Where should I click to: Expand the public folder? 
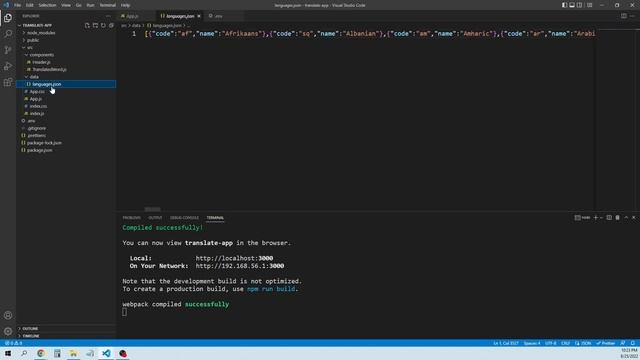click(x=33, y=40)
